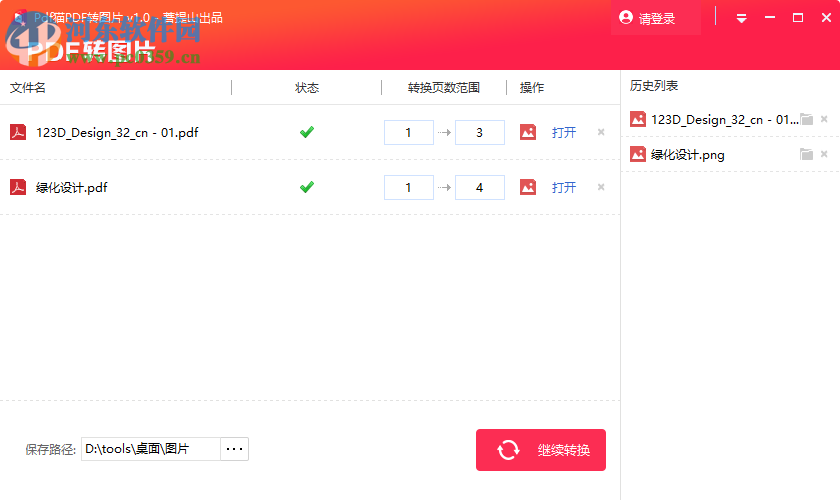Open converted output of 123D_Design via 打开
Image resolution: width=840 pixels, height=500 pixels.
click(x=564, y=132)
